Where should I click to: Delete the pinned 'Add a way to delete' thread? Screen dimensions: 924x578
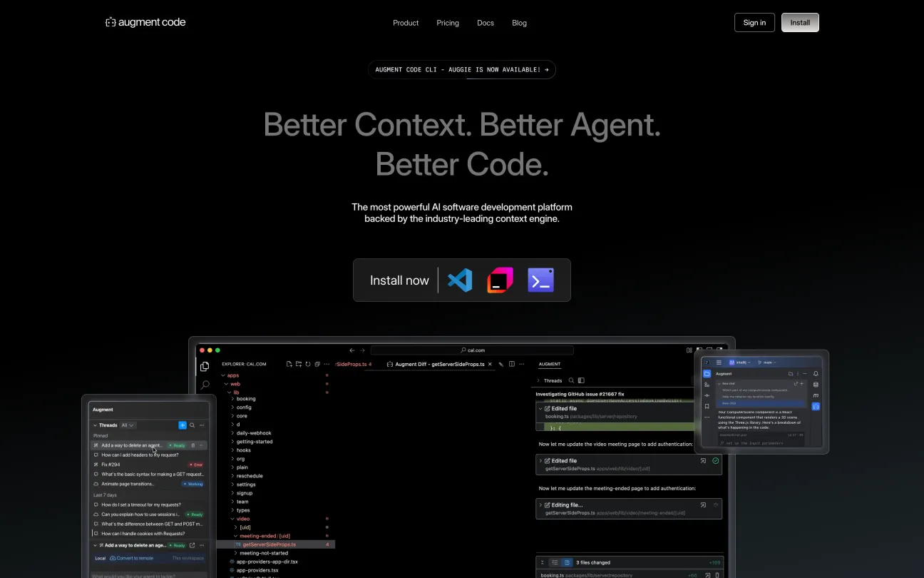click(x=193, y=445)
